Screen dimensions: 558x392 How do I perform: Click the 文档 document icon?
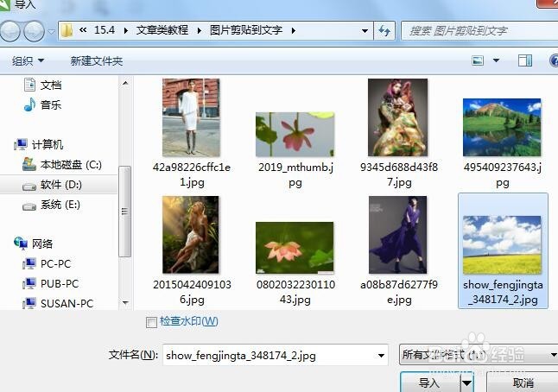tap(29, 85)
